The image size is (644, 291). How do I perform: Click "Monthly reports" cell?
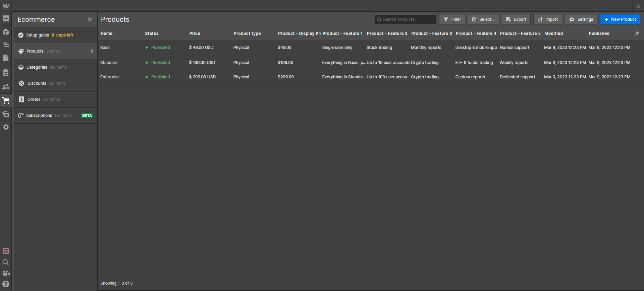(x=426, y=48)
